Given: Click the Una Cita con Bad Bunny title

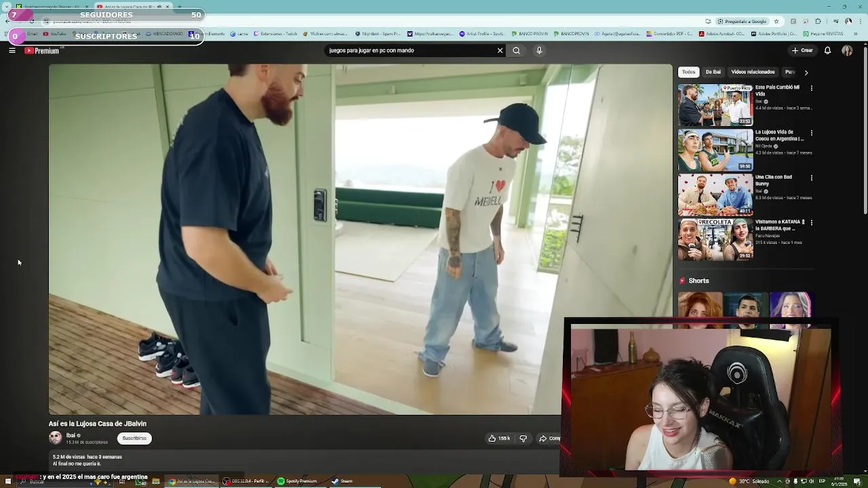Looking at the screenshot, I should (774, 180).
